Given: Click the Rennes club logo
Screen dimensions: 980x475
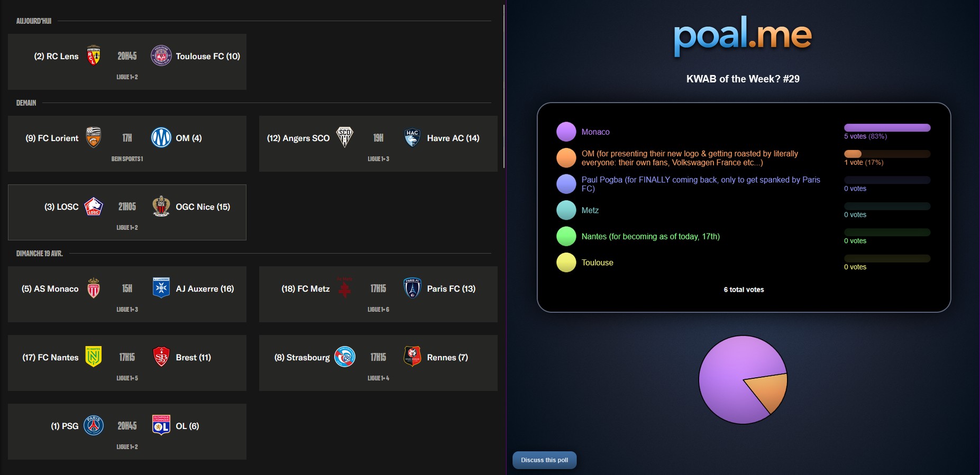Looking at the screenshot, I should coord(413,357).
